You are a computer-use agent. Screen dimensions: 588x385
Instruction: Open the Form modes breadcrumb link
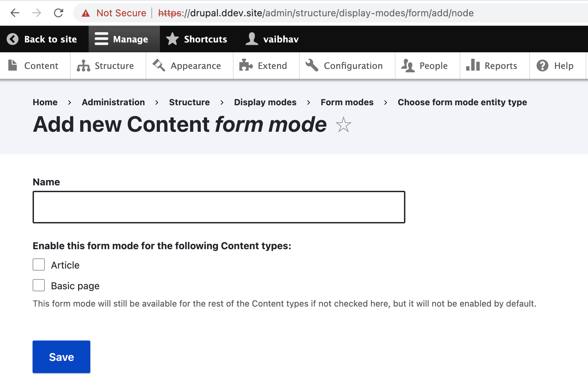tap(347, 102)
